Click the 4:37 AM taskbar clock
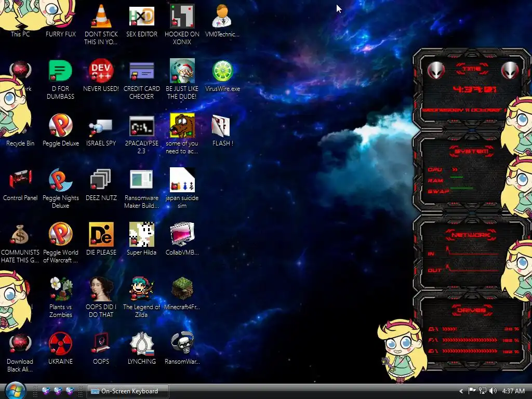 (x=513, y=391)
